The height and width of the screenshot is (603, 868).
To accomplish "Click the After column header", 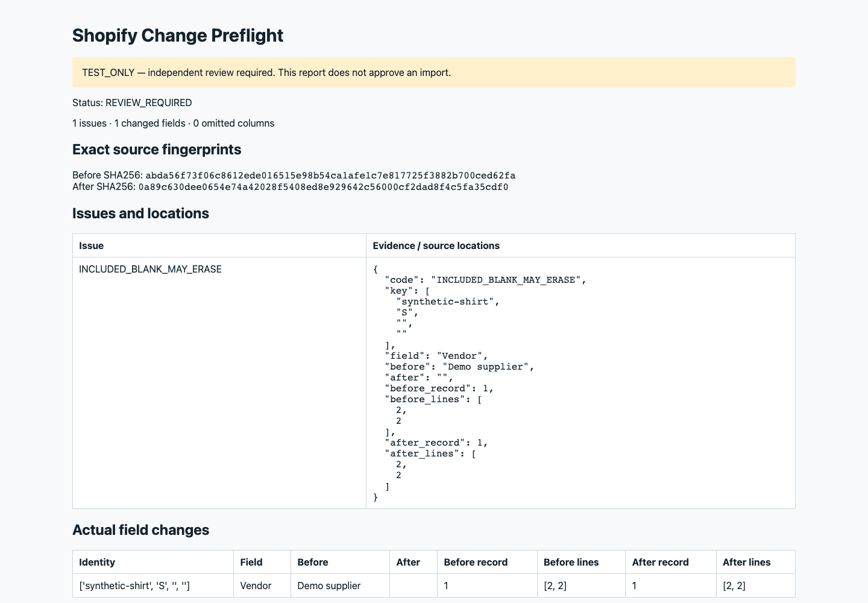I will tap(414, 562).
